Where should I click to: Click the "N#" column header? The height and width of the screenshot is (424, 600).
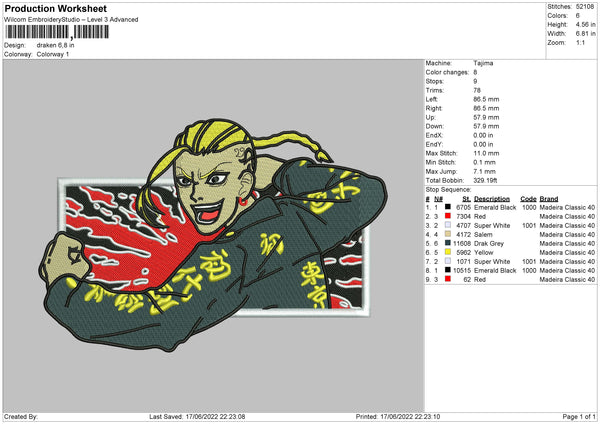click(x=439, y=199)
